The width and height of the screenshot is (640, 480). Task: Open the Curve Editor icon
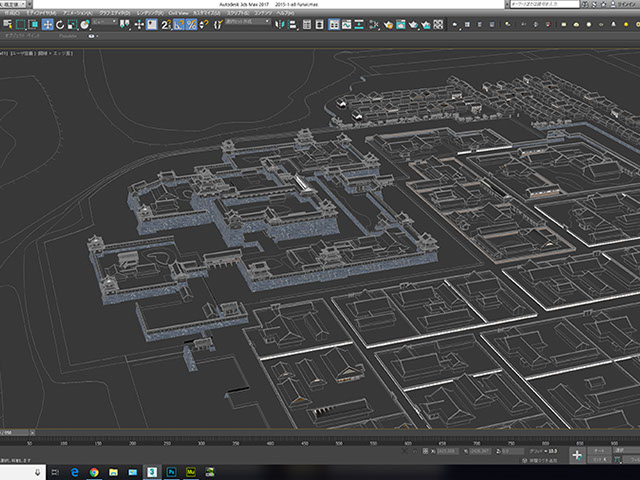click(x=345, y=25)
